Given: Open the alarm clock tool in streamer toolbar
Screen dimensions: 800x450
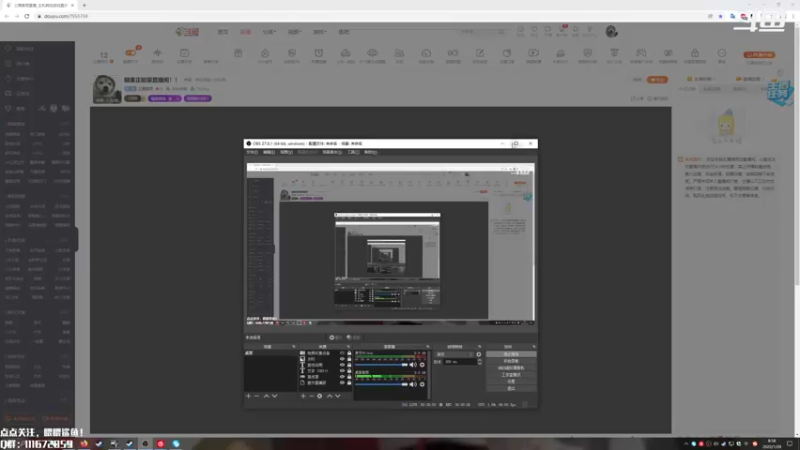Looking at the screenshot, I should point(318,53).
